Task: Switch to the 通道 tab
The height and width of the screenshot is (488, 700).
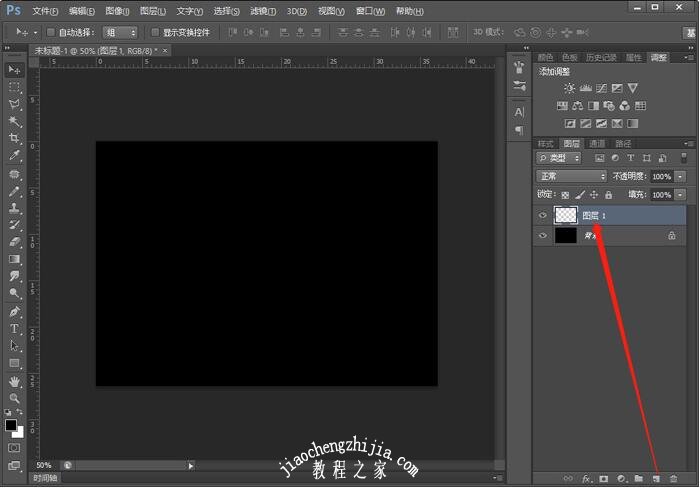Action: [x=597, y=144]
